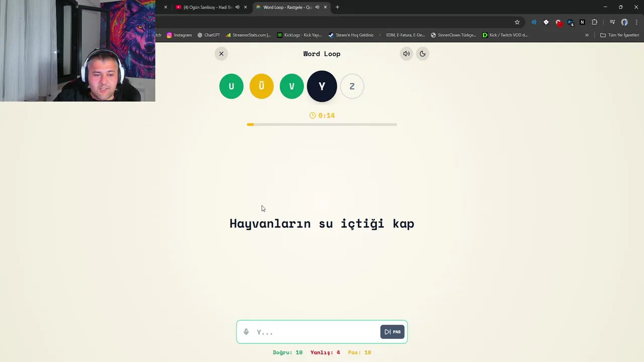
Task: Toggle game sound with speaker icon
Action: (406, 54)
